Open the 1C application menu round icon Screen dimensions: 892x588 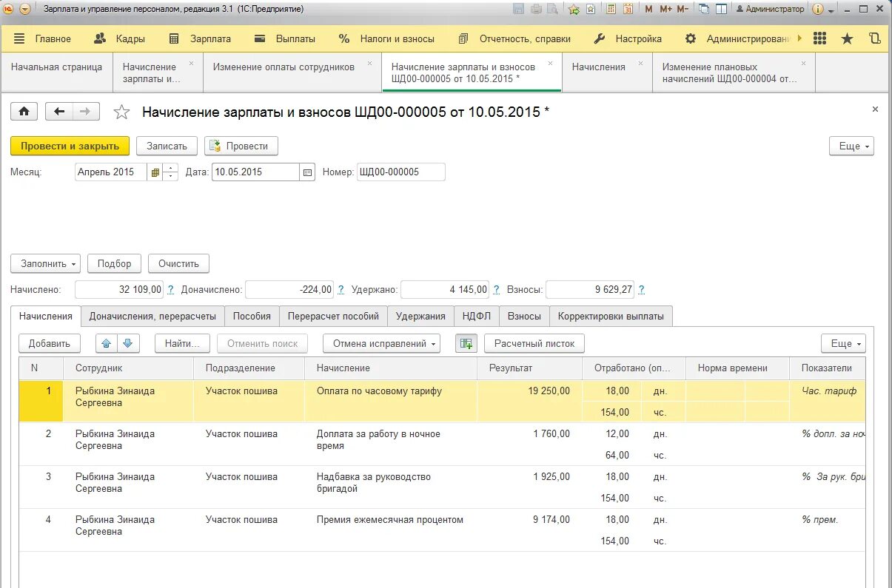9,9
